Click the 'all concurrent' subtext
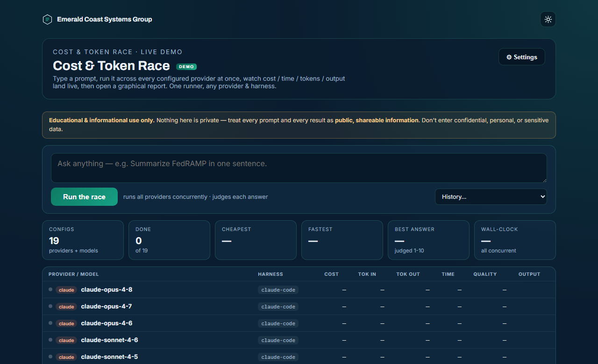The width and height of the screenshot is (598, 364). [498, 251]
